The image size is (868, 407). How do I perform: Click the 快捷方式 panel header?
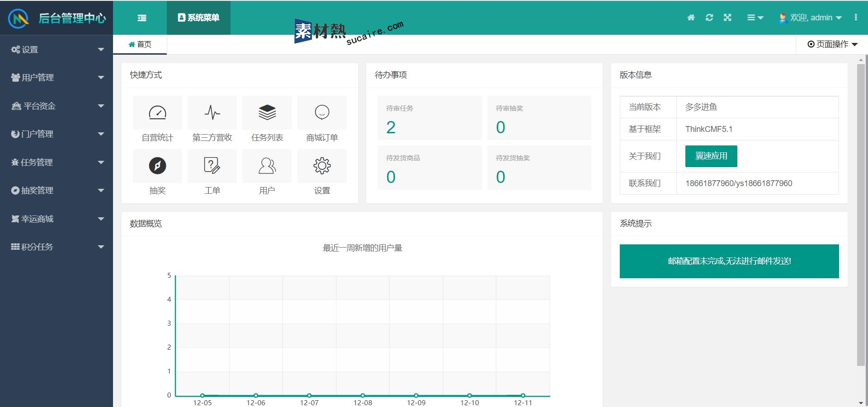(x=146, y=75)
